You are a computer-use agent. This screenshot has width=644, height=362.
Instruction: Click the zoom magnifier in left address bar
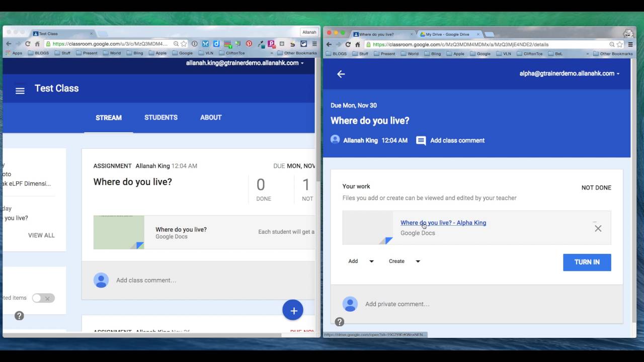click(176, 44)
